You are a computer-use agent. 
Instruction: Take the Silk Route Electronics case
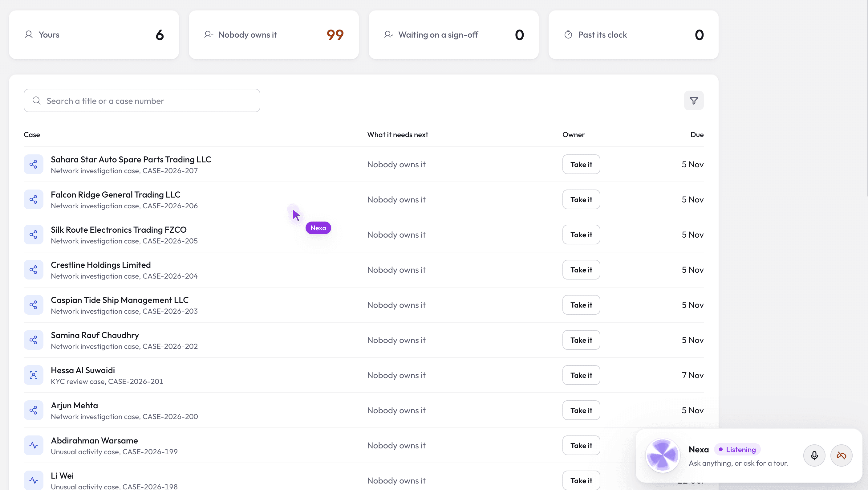(581, 235)
